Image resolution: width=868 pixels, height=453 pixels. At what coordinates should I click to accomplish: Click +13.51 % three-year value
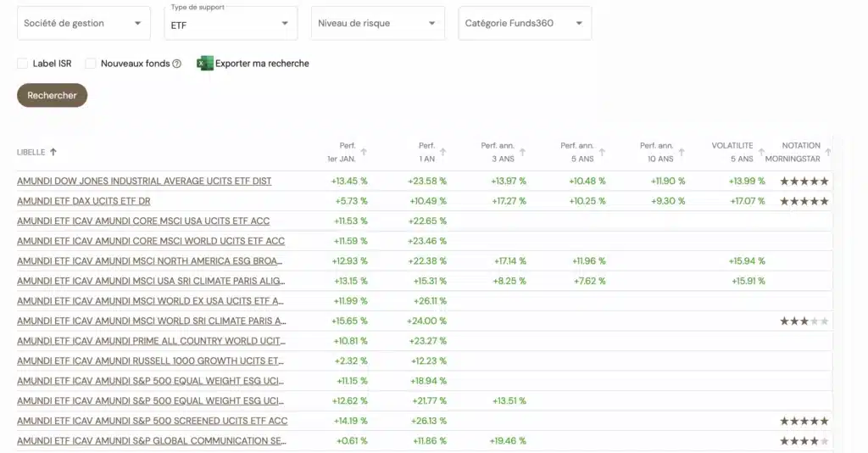[x=509, y=401]
